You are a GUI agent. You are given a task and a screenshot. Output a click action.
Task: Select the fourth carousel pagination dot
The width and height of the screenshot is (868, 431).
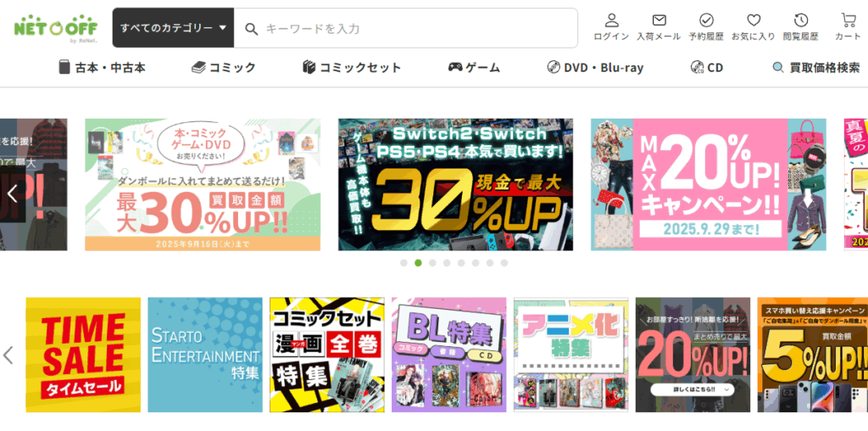tap(447, 263)
